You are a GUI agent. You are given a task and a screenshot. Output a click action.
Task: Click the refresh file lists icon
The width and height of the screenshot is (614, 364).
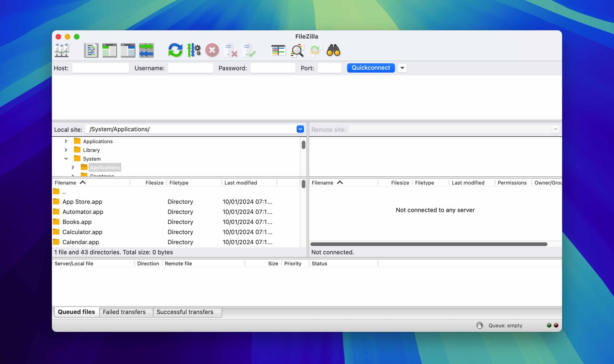(175, 50)
